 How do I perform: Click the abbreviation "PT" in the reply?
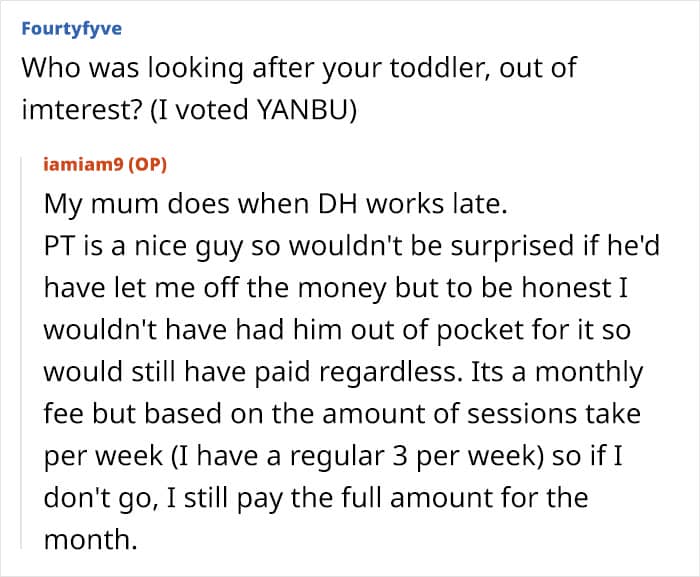click(x=59, y=246)
